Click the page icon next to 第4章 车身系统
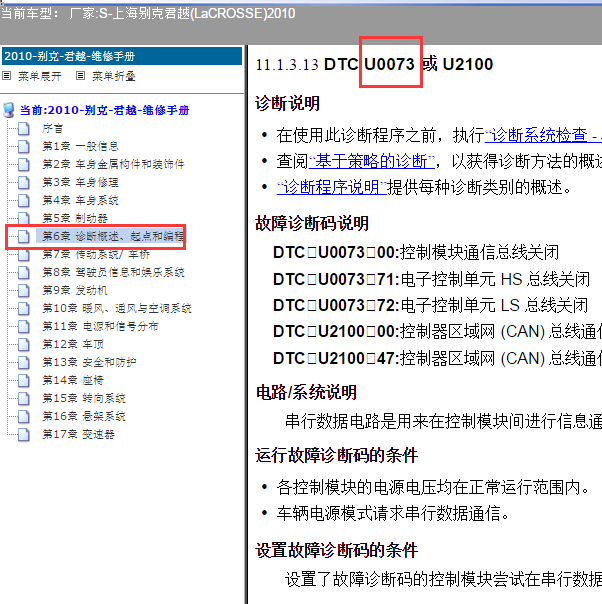Viewport: 602px width, 604px height. (24, 200)
